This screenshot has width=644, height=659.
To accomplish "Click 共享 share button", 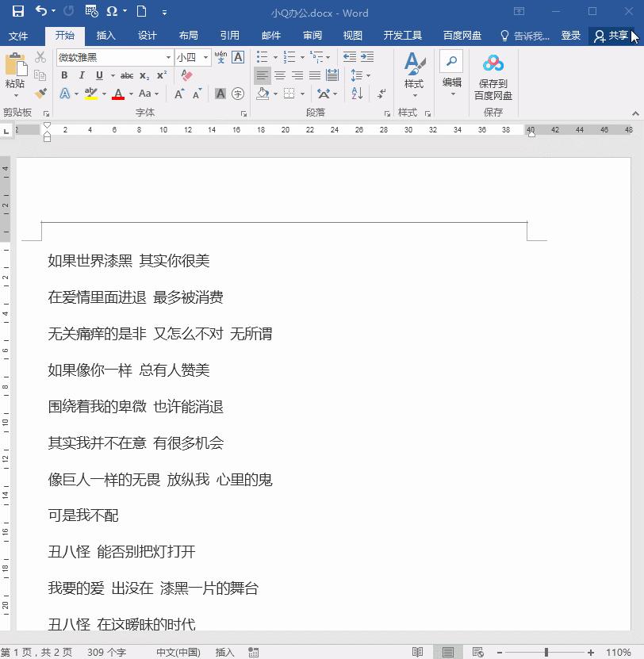I will click(x=611, y=36).
